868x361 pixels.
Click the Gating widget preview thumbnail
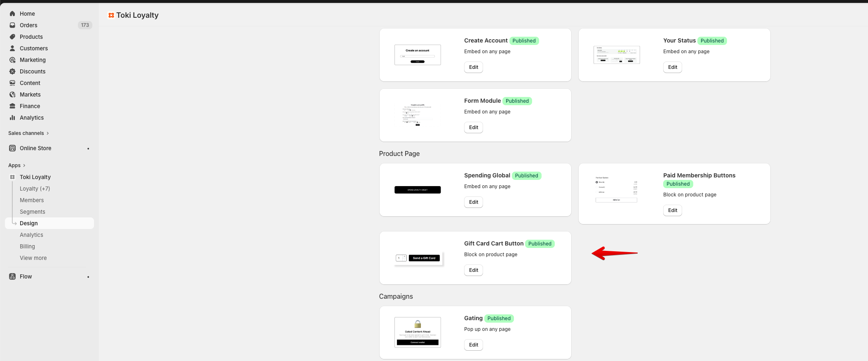click(418, 332)
